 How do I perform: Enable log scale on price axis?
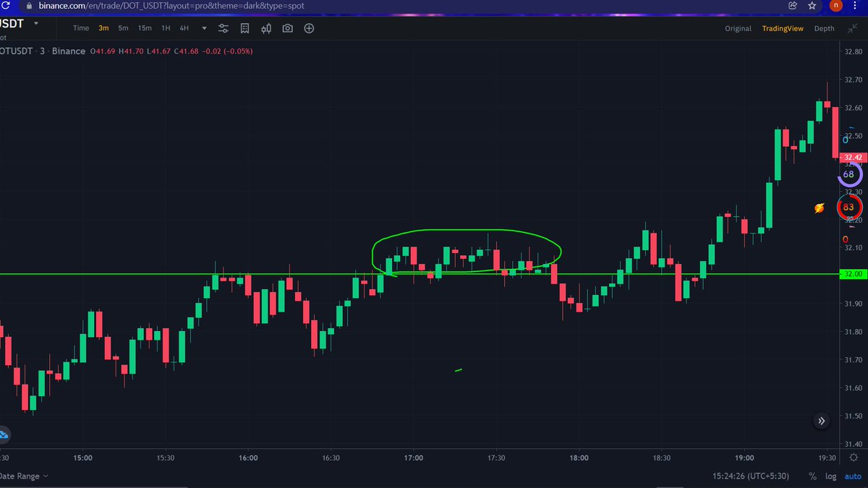(830, 476)
